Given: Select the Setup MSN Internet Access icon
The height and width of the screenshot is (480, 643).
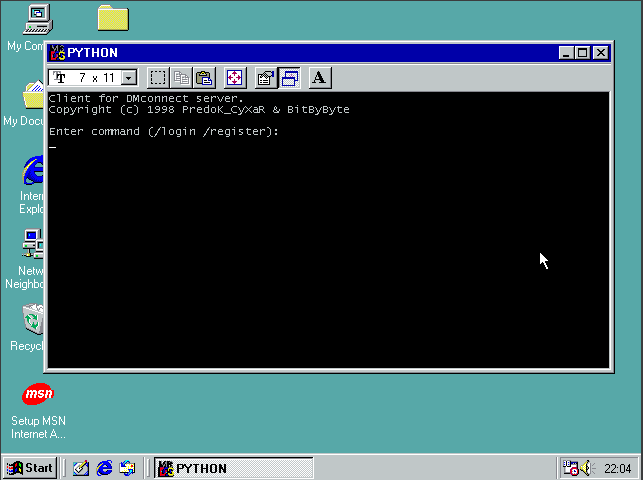Looking at the screenshot, I should pos(38,396).
